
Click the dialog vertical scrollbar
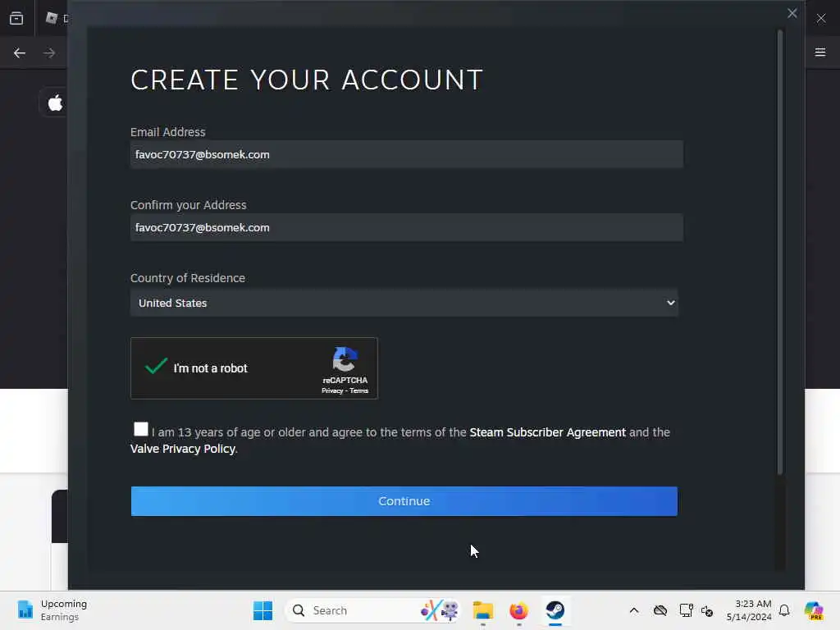click(780, 252)
